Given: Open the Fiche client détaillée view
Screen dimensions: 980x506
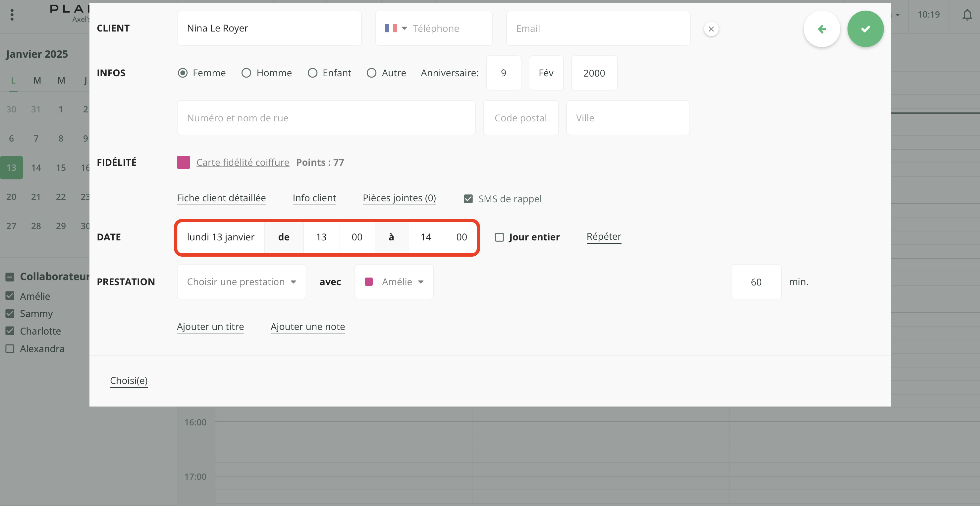Looking at the screenshot, I should tap(221, 198).
